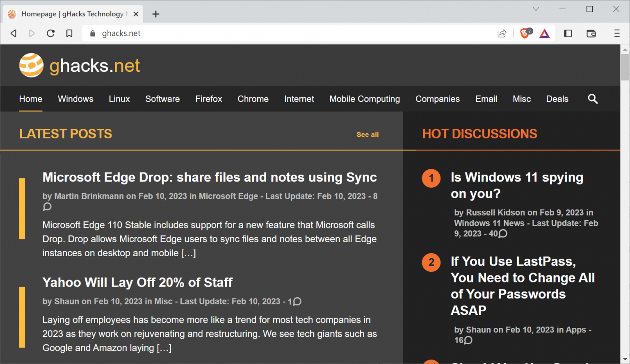Viewport: 630px width, 364px height.
Task: Bookmark this page using the bookmark icon
Action: 69,34
